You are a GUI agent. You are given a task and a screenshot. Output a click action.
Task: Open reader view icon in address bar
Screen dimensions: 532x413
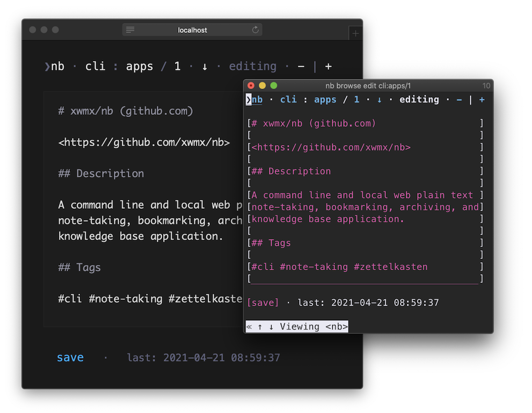pos(130,30)
